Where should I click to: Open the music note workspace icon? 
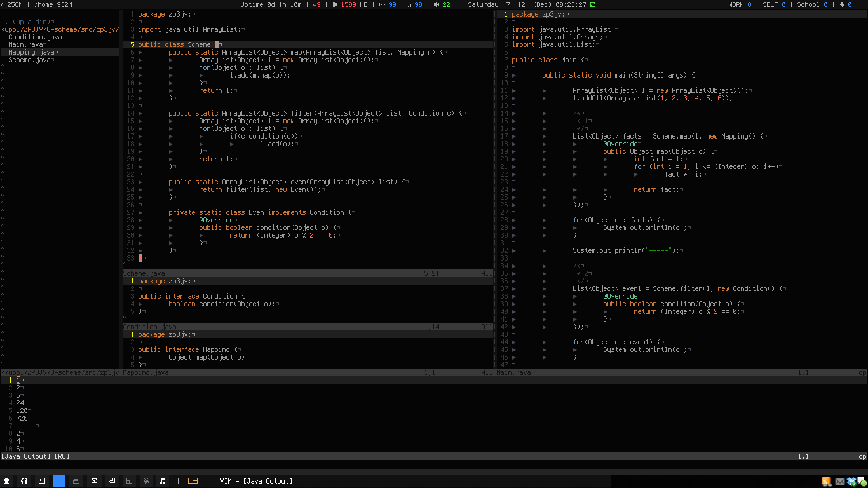[163, 481]
